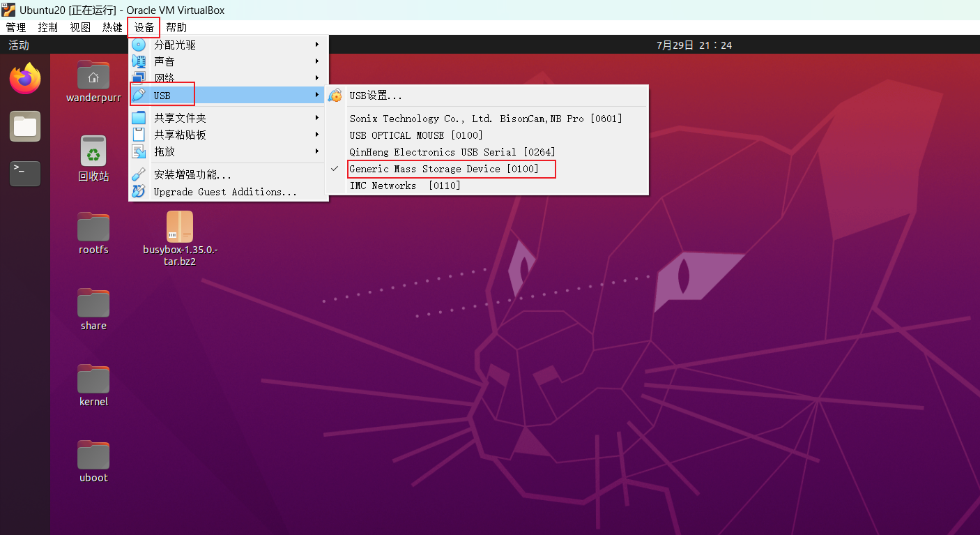Viewport: 980px width, 535px height.
Task: Attach the IMC Networks [0110] device
Action: [x=487, y=186]
